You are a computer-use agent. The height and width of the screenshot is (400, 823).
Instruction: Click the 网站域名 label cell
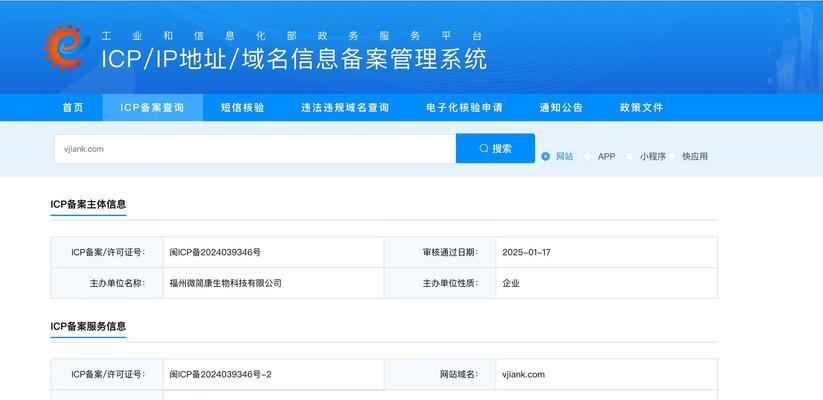(x=440, y=375)
